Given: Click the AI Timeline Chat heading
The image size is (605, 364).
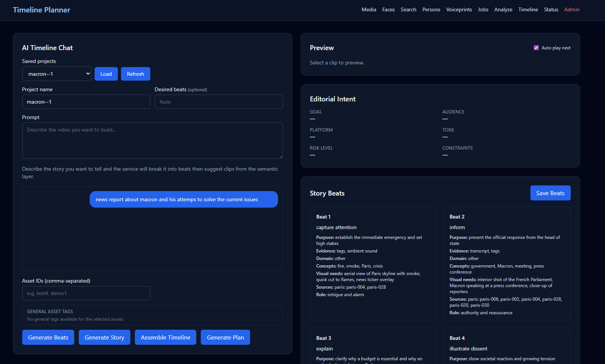Looking at the screenshot, I should [x=47, y=48].
